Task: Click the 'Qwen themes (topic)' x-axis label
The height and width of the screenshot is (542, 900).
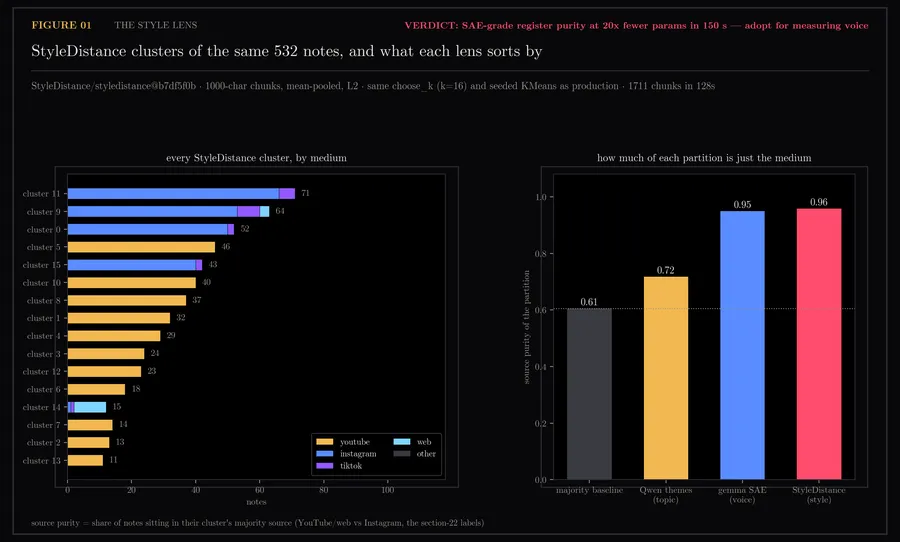Action: tap(666, 495)
